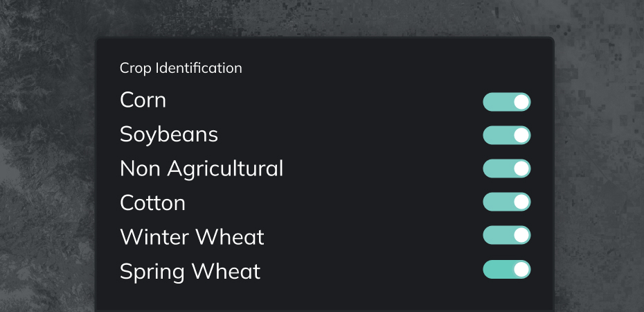Disable the Winter Wheat switch
This screenshot has width=644, height=312.
[506, 235]
